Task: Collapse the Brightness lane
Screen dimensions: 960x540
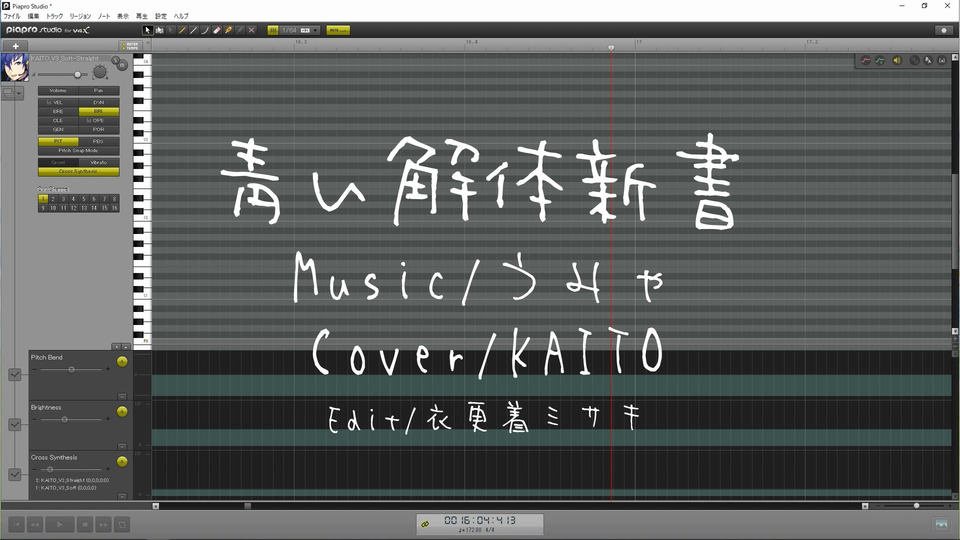Action: (122, 446)
